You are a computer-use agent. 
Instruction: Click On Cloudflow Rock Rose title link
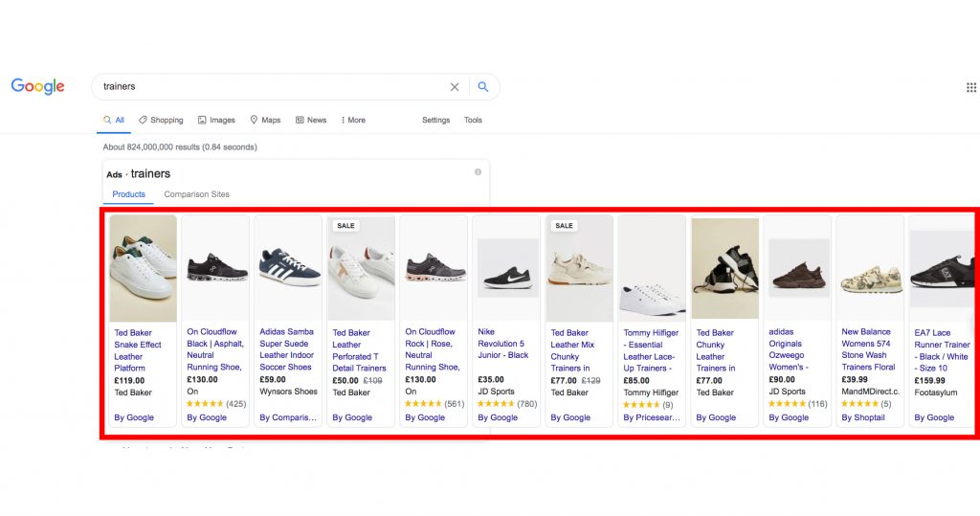433,349
